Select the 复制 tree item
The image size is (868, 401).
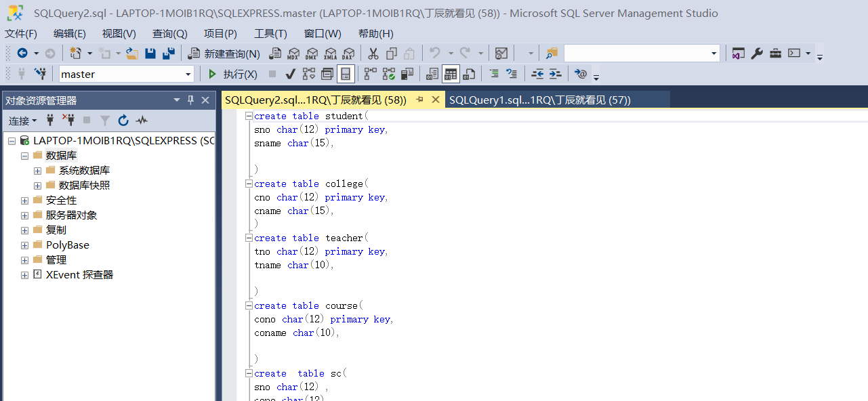coord(56,230)
